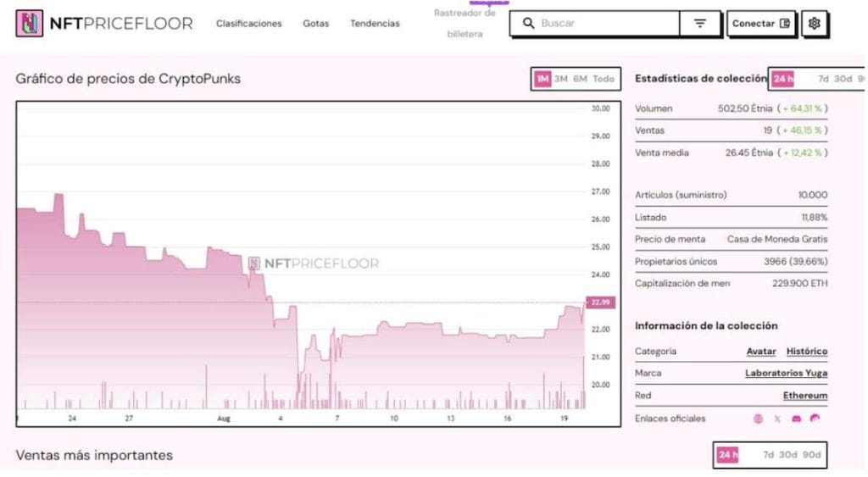Open Gotas in the top navigation

(315, 23)
